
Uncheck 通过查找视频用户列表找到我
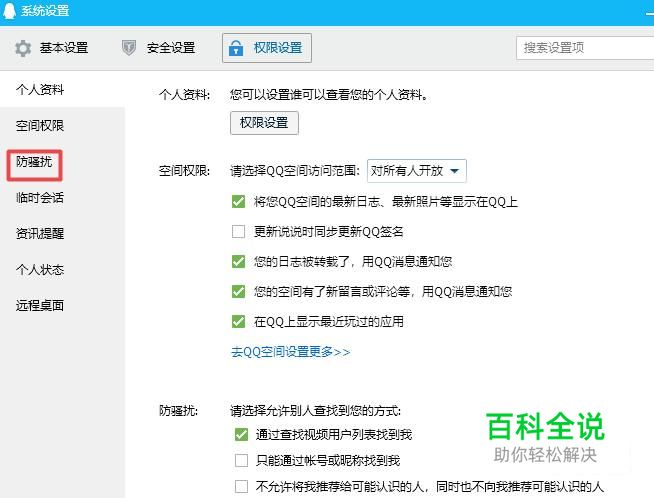241,435
